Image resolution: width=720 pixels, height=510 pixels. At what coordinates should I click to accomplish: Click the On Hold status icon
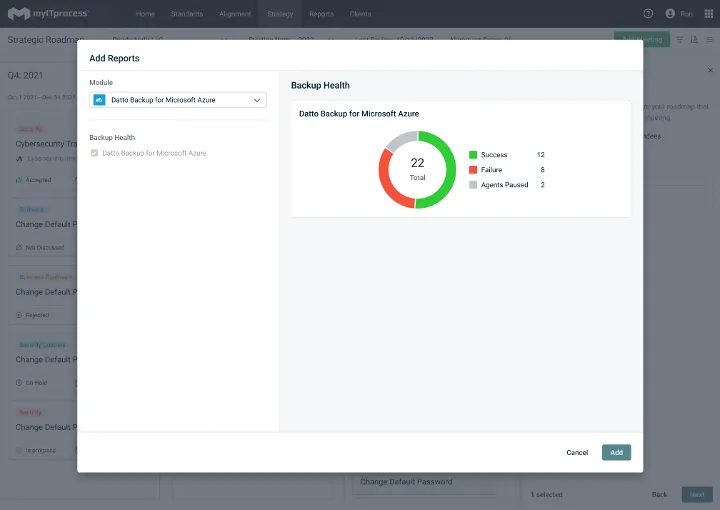click(x=19, y=382)
